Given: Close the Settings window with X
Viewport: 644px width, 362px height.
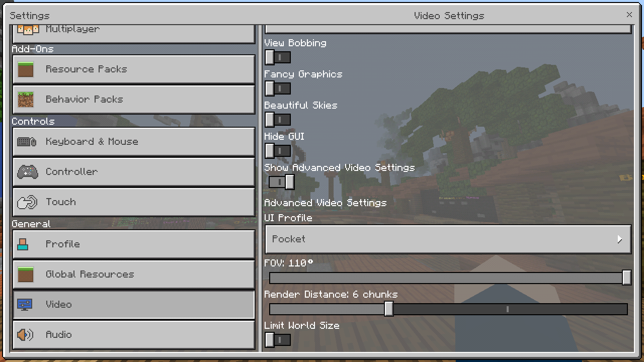Looking at the screenshot, I should tap(629, 15).
